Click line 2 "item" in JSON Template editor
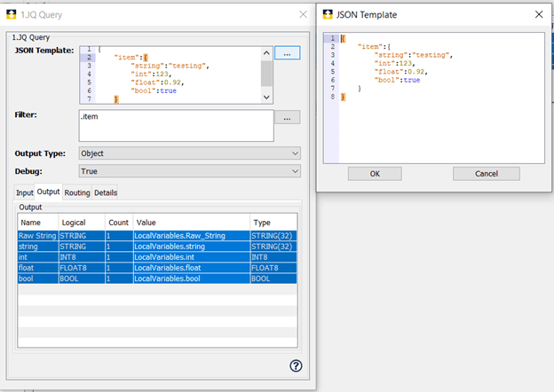Image resolution: width=554 pixels, height=392 pixels. tap(374, 47)
